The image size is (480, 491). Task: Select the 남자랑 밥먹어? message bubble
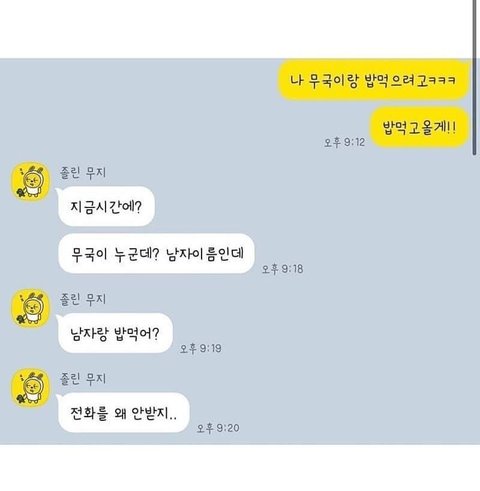(x=115, y=333)
